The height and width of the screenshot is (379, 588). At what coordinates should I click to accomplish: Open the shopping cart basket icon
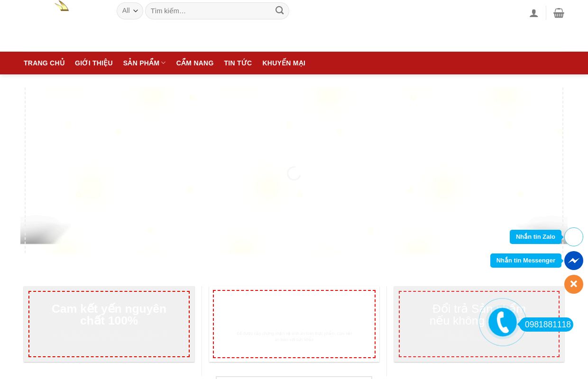tap(559, 13)
